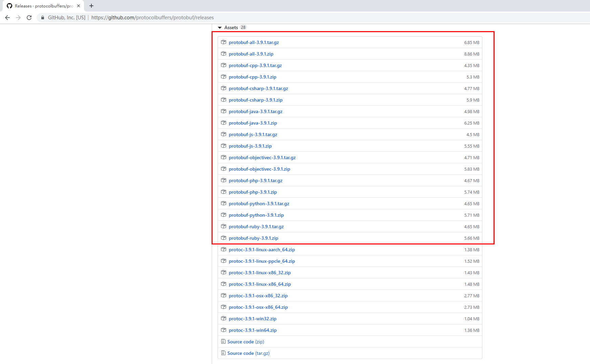Click package icon beside protobuf-php-3.9.1.tar.gz
590x364 pixels.
point(223,180)
